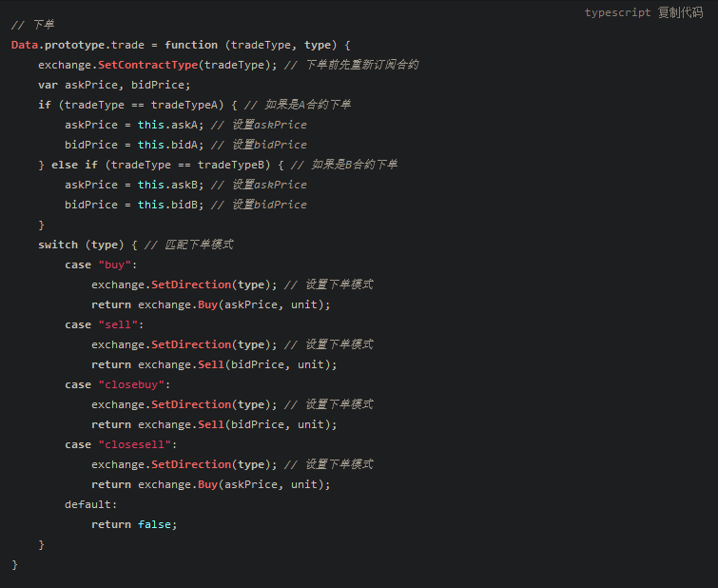718x588 pixels.
Task: Click the default keyword in the switch
Action: [91, 504]
